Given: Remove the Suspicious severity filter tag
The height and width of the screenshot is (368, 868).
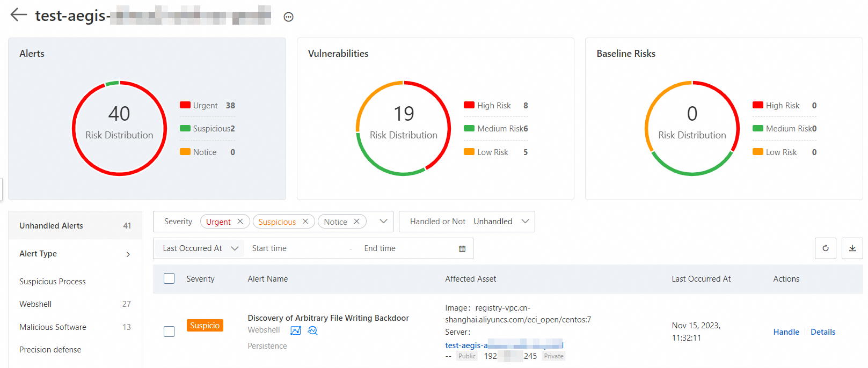Looking at the screenshot, I should 305,222.
